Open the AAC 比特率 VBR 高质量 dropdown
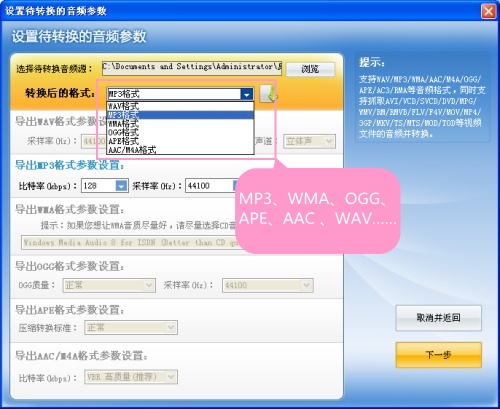 (x=131, y=377)
